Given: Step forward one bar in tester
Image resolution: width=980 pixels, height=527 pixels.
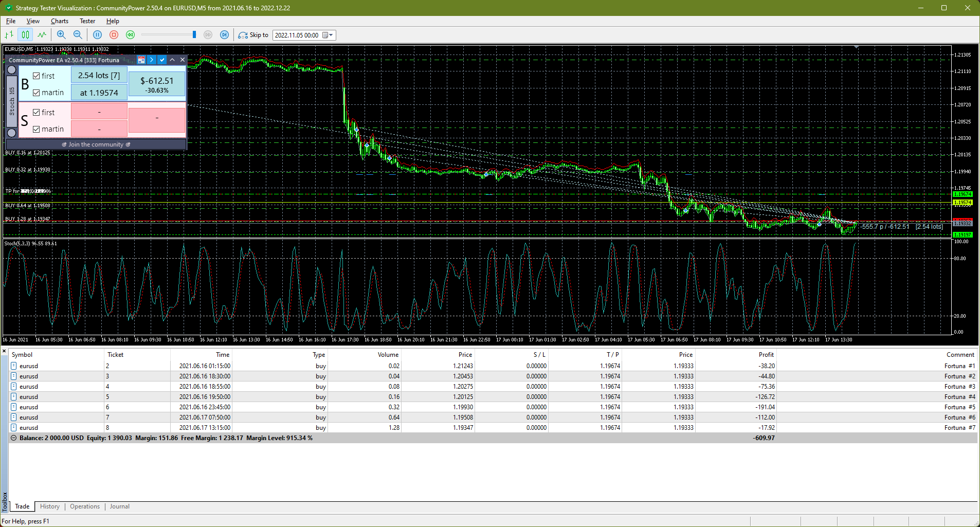Looking at the screenshot, I should coord(224,35).
